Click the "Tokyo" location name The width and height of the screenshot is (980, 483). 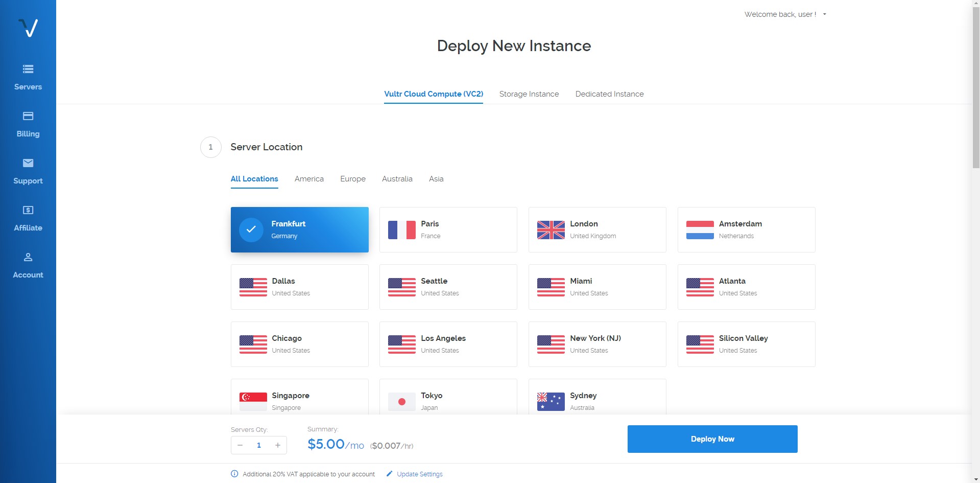pos(432,396)
